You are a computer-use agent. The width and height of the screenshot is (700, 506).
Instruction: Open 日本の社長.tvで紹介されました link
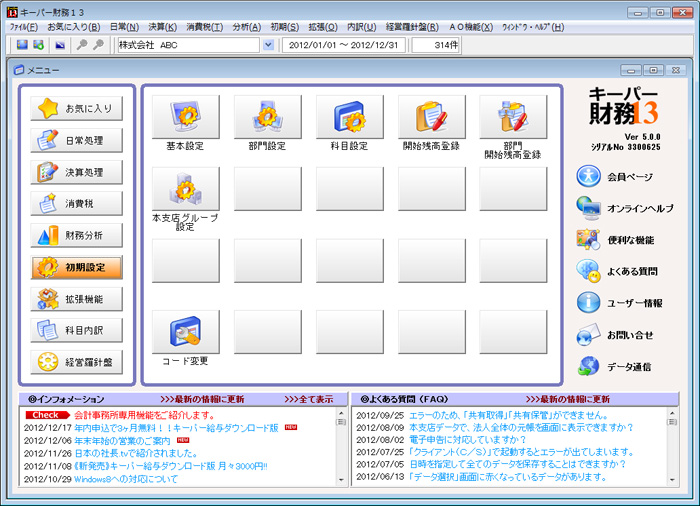pyautogui.click(x=136, y=453)
